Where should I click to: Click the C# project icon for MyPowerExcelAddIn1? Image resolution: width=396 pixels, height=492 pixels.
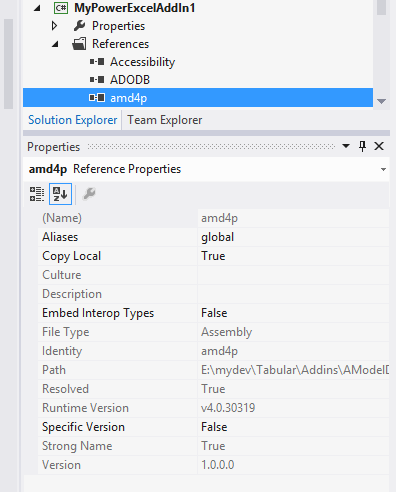tap(61, 8)
